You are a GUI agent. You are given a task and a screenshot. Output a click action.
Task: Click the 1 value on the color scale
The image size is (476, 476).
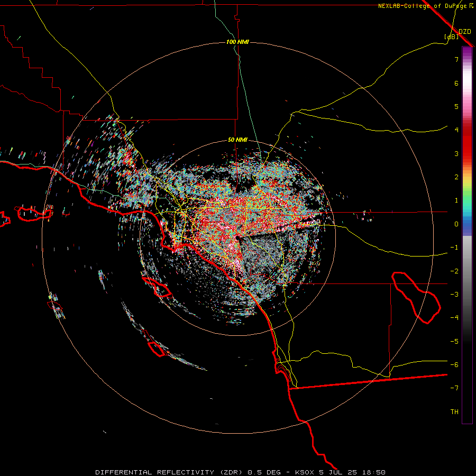pos(456,200)
